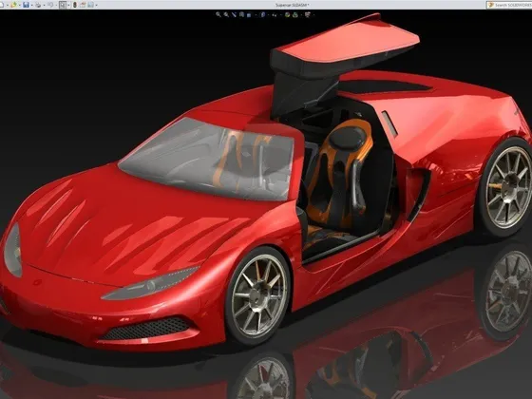This screenshot has width=532, height=399.
Task: Open dropdown arrow next to Undo icon
Action: click(x=56, y=5)
